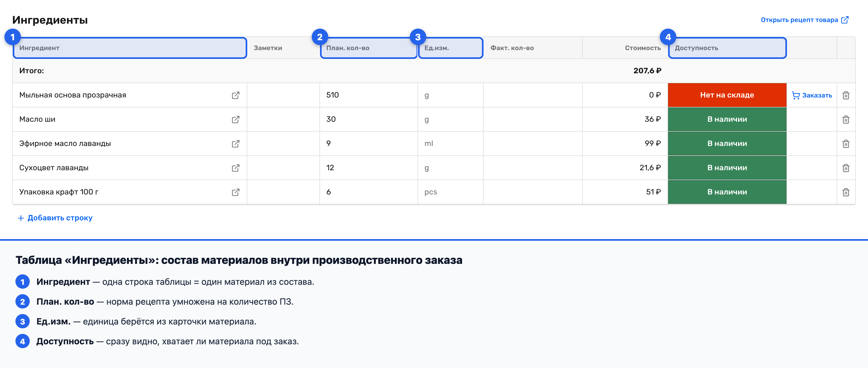Image resolution: width=868 pixels, height=368 pixels.
Task: Click the В наличии status for Масло ши
Action: (727, 119)
